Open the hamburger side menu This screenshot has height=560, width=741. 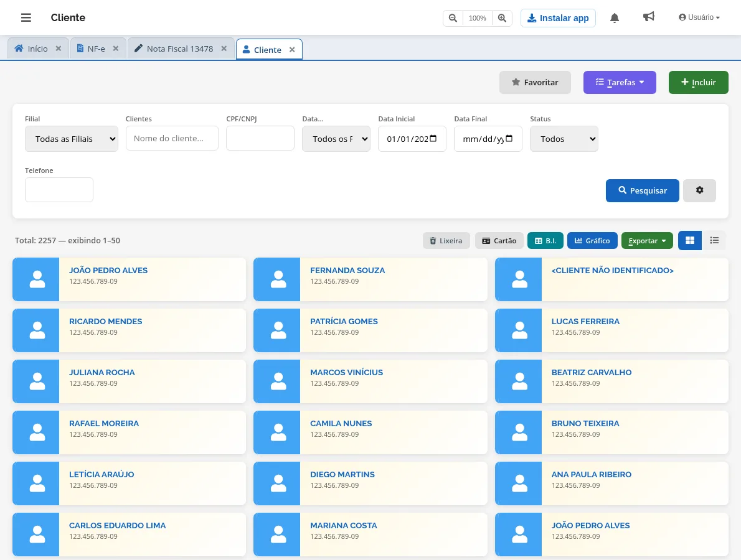(x=26, y=17)
